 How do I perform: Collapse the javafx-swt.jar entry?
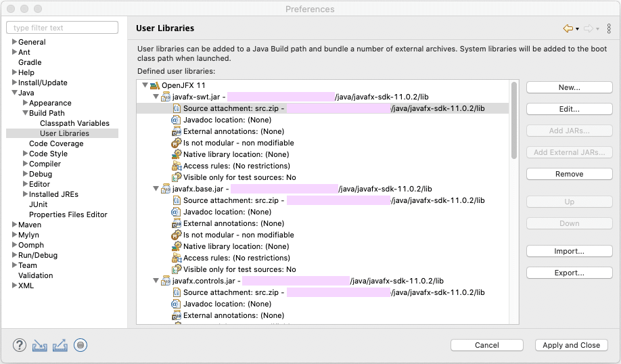click(x=156, y=97)
